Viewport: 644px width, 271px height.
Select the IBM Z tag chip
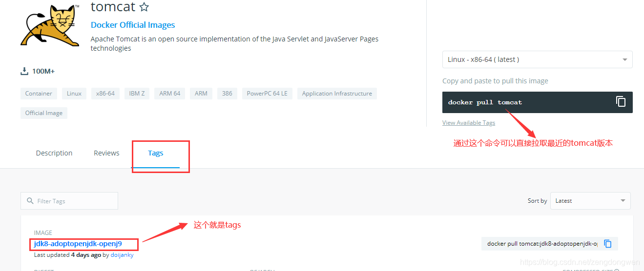coord(137,94)
